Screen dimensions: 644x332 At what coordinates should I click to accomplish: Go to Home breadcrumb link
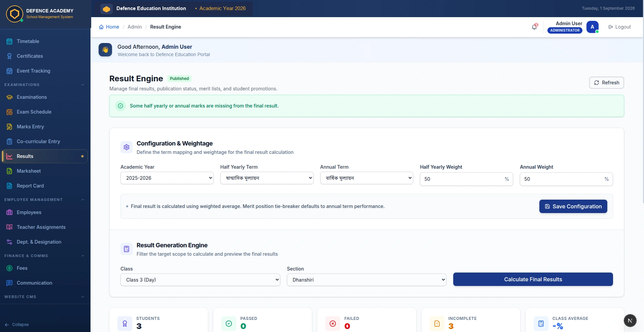109,27
